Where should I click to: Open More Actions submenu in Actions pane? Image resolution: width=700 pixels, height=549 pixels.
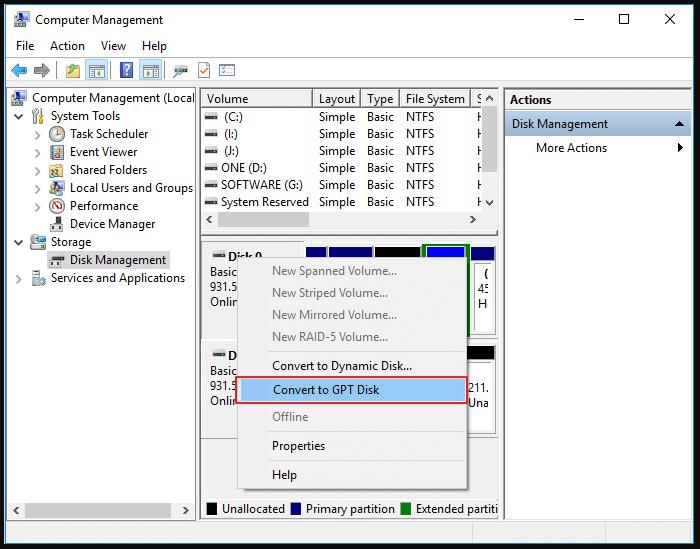click(x=571, y=148)
